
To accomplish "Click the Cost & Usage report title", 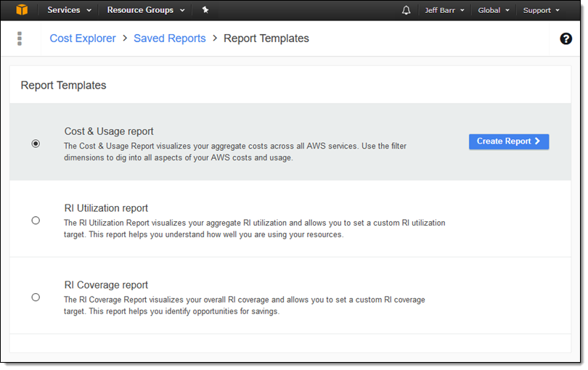I will coord(109,131).
